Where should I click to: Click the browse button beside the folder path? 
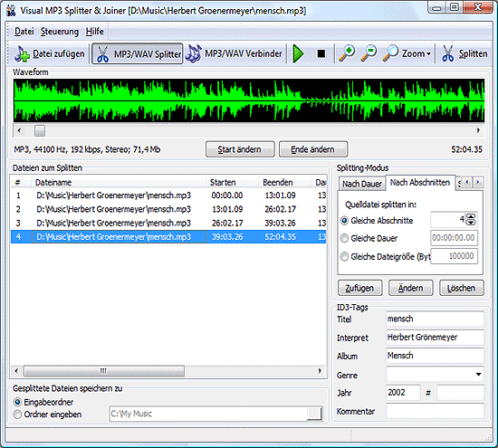point(314,414)
